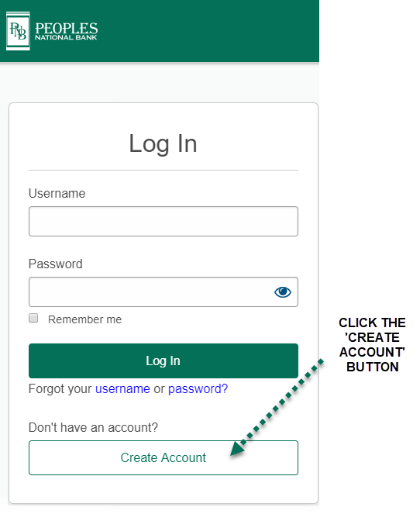Click the PNB logo emblem icon
The height and width of the screenshot is (514, 420).
(x=18, y=31)
